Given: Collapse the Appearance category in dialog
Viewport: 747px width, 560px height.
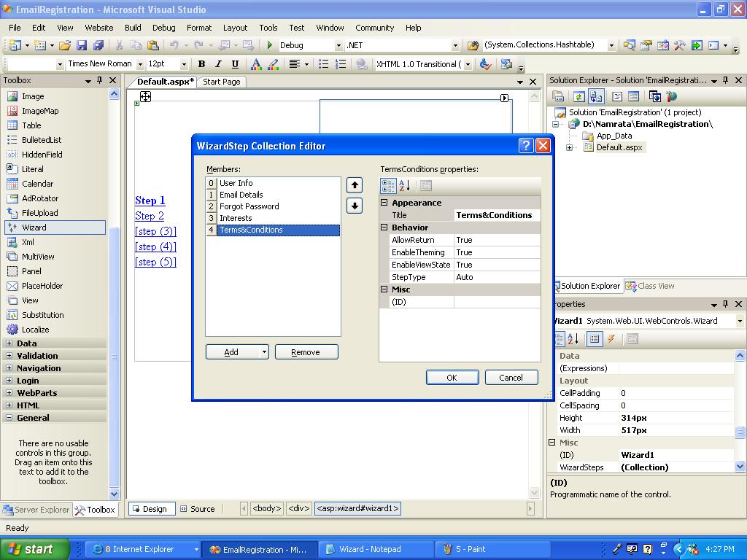Looking at the screenshot, I should point(384,203).
